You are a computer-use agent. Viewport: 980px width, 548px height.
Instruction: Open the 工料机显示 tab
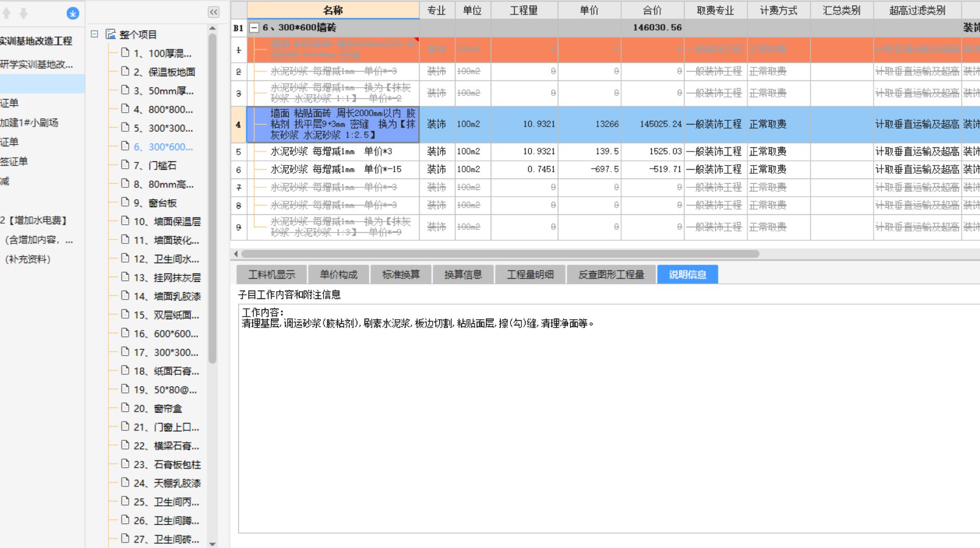(x=272, y=275)
